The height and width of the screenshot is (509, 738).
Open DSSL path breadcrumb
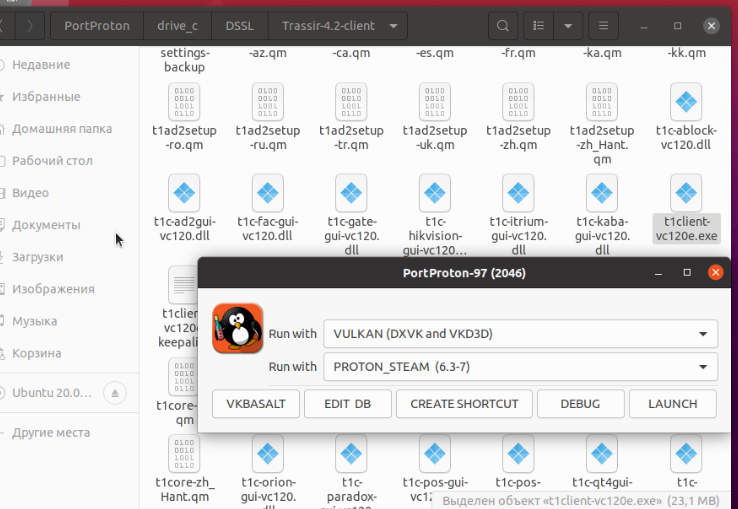240,25
